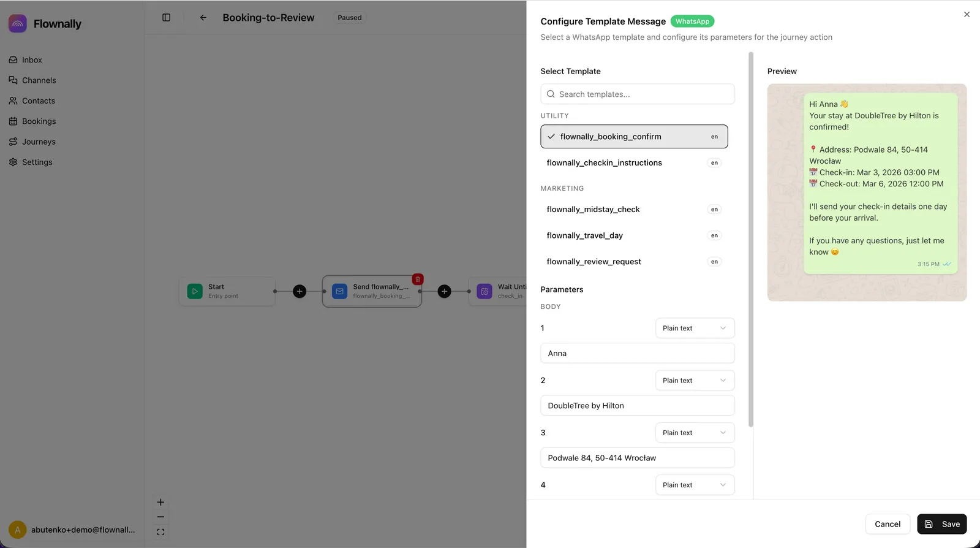Open parameter 1 type dropdown

695,328
